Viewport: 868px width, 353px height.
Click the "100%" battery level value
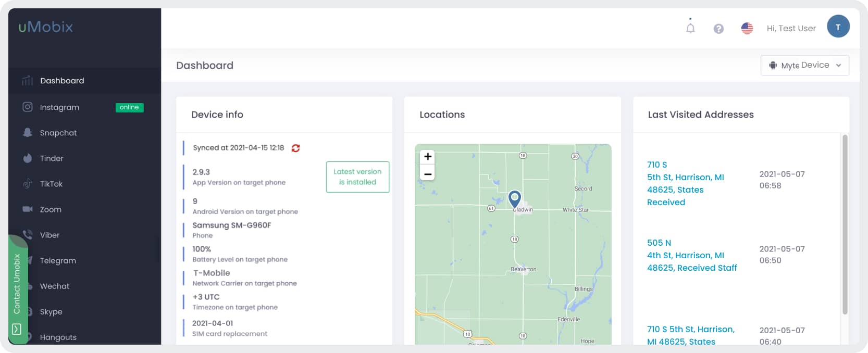[x=202, y=249]
